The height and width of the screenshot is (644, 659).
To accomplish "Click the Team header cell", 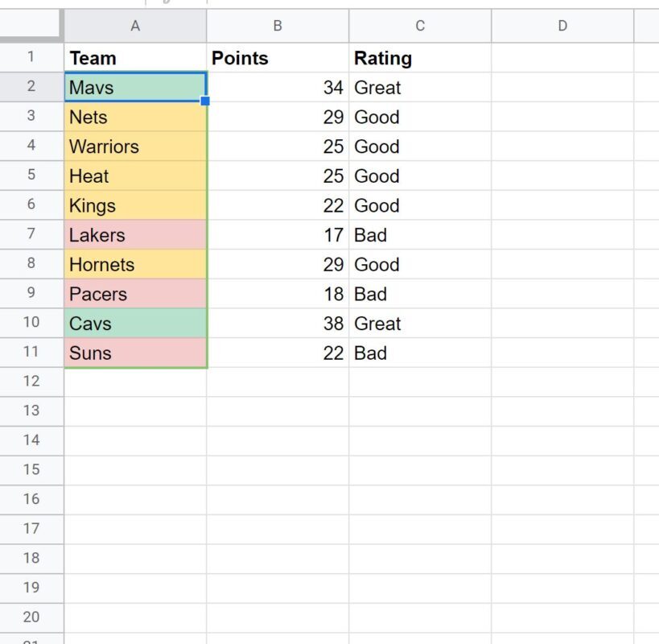I will 135,58.
